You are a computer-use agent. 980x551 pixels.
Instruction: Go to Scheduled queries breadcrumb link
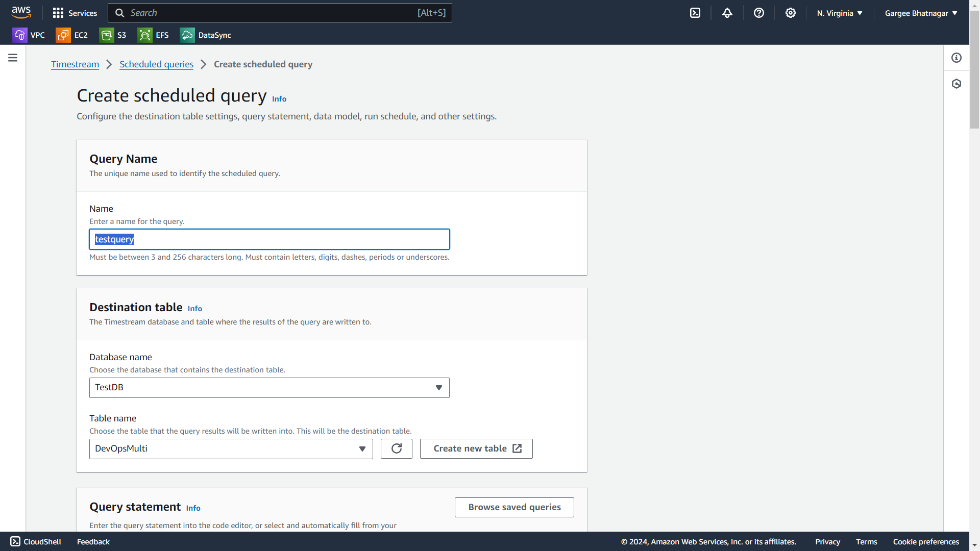point(156,64)
